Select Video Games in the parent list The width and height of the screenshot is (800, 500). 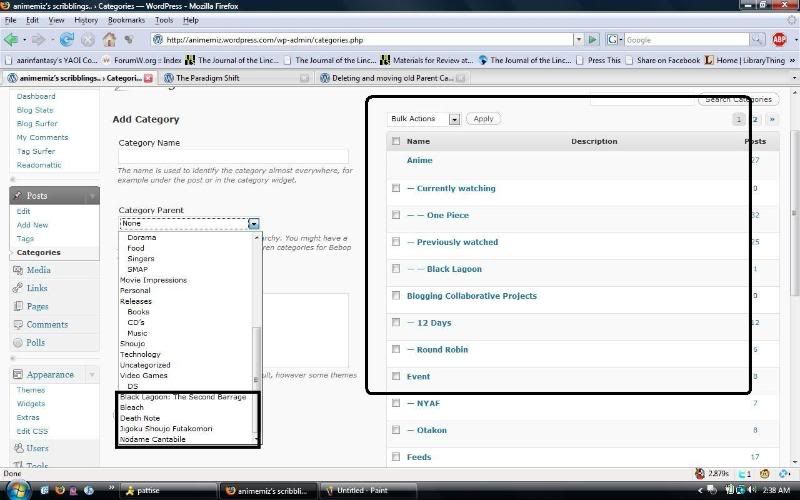click(x=144, y=376)
